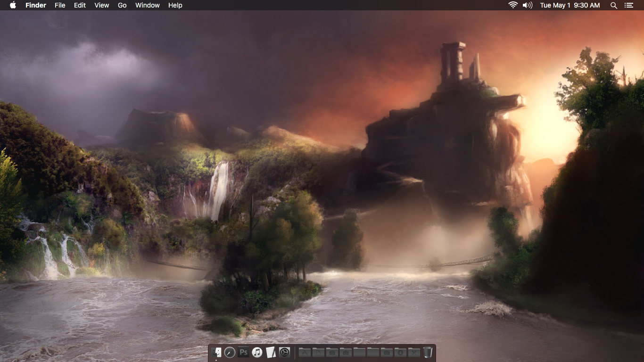Open the Window menu
The height and width of the screenshot is (362, 644).
[148, 5]
